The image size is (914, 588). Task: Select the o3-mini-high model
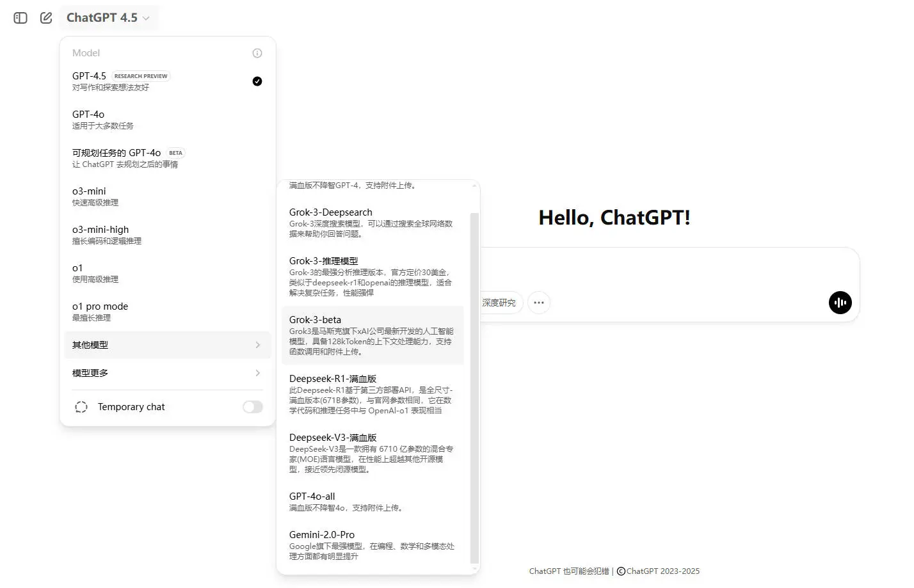pos(168,235)
